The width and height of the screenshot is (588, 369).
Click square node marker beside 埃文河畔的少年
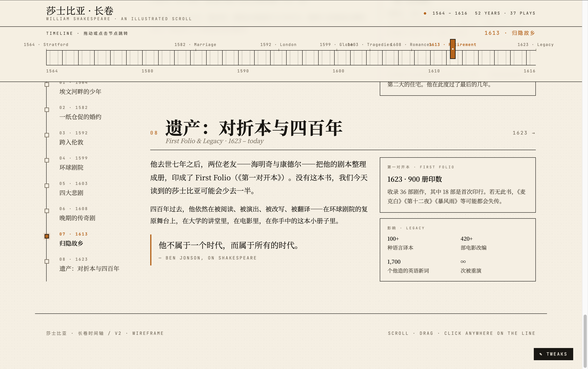[47, 84]
